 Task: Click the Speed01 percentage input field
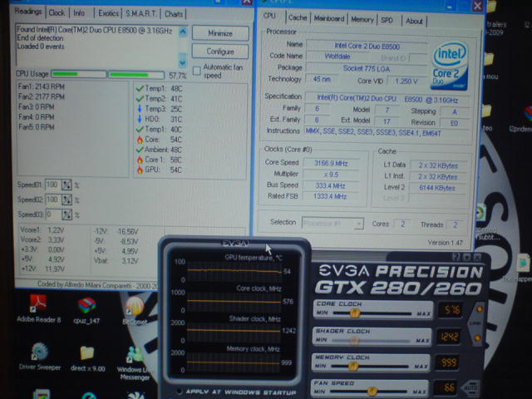point(52,185)
